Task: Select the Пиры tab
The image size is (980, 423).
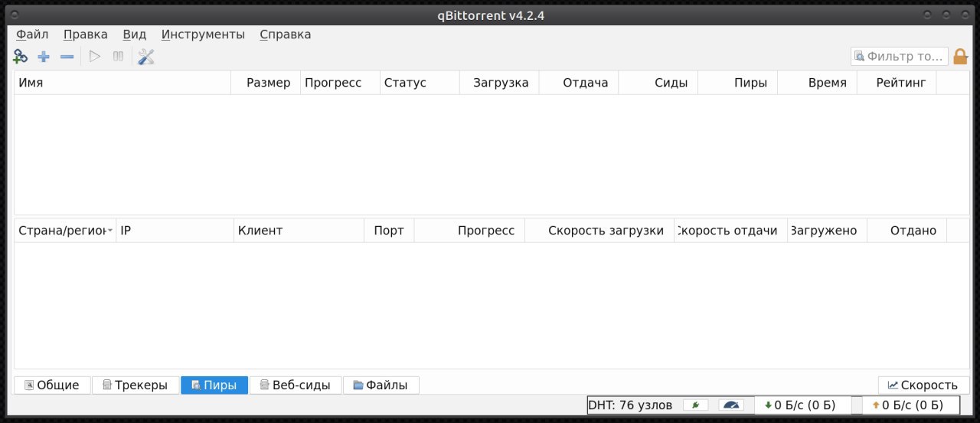Action: (214, 385)
